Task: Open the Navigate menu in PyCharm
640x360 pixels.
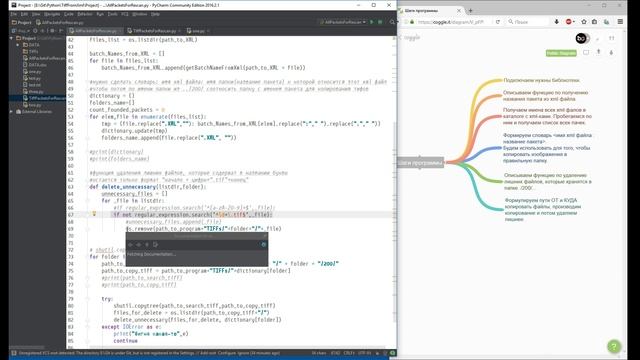Action: [x=52, y=14]
